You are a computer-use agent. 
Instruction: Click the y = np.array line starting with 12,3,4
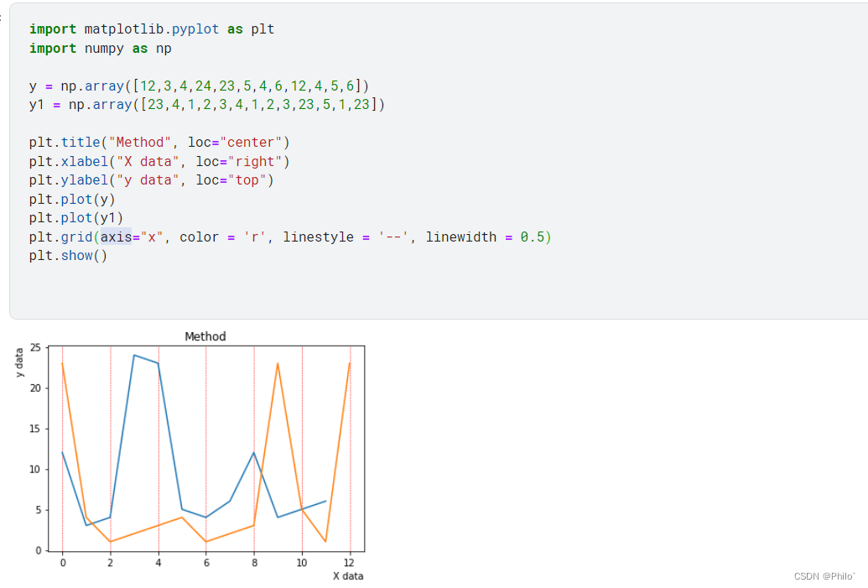pos(199,86)
